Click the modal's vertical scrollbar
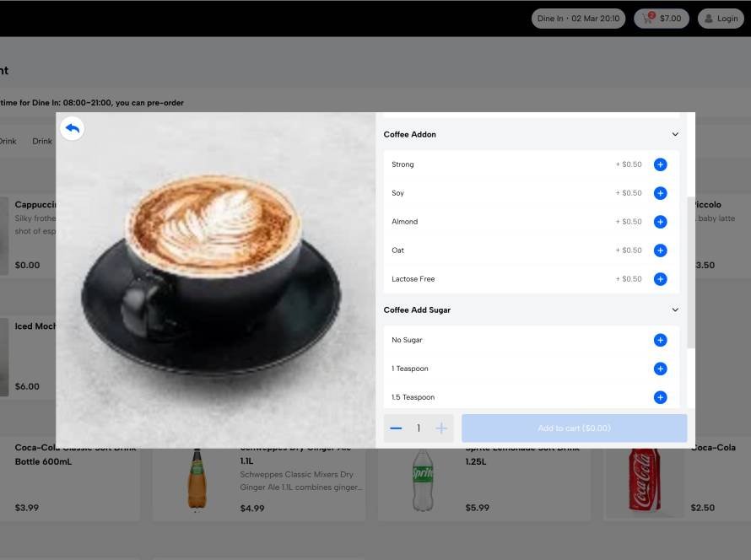The image size is (751, 560). point(691,270)
